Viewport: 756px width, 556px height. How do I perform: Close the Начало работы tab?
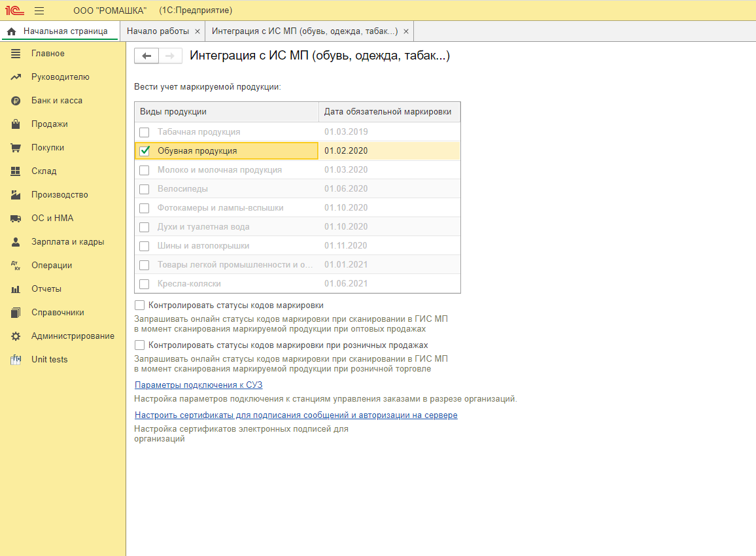(198, 31)
